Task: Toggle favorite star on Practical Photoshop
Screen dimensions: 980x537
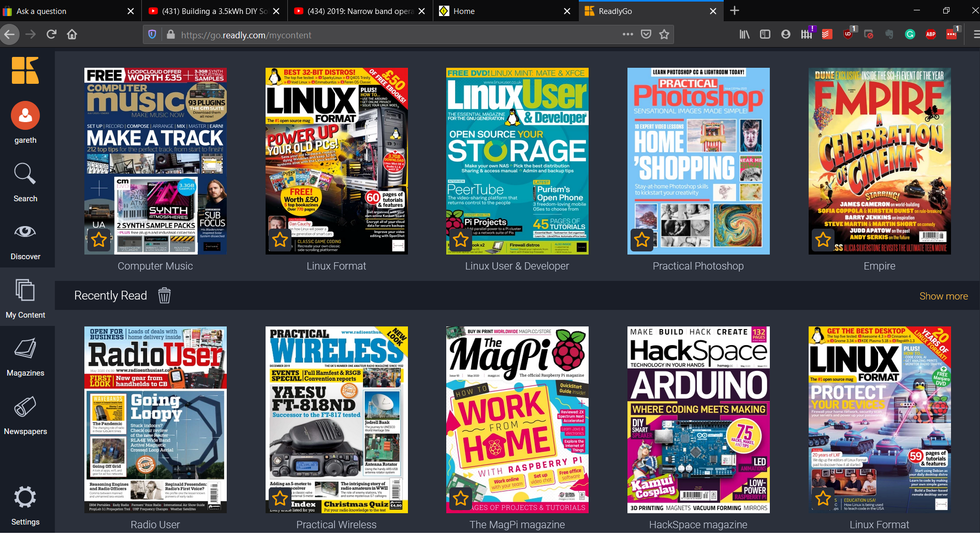Action: [642, 240]
